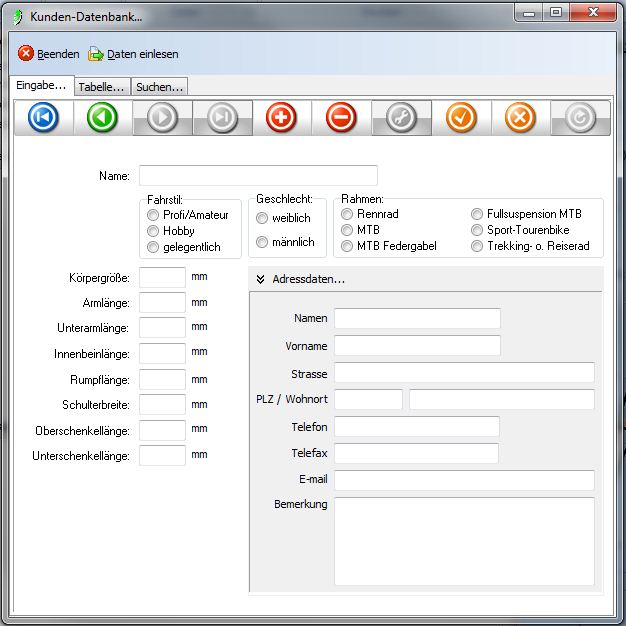Click Daten einlesen to import data
This screenshot has width=626, height=626.
pyautogui.click(x=134, y=54)
